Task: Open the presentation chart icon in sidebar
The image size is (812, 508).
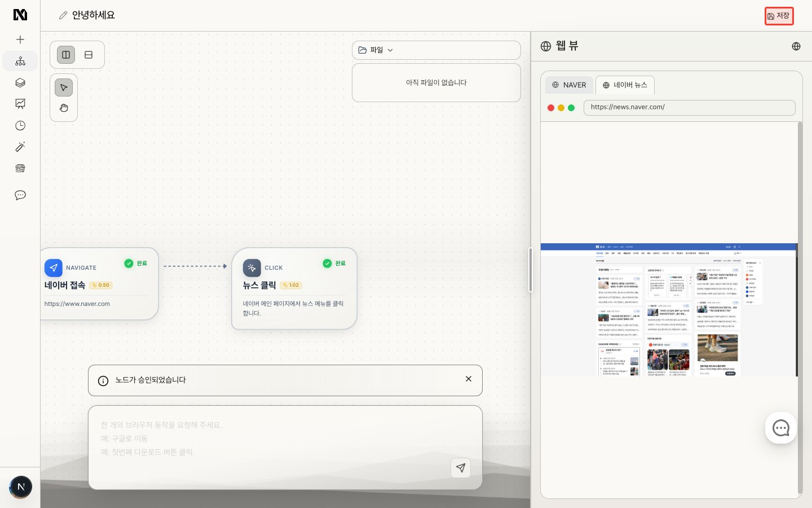Action: point(20,104)
